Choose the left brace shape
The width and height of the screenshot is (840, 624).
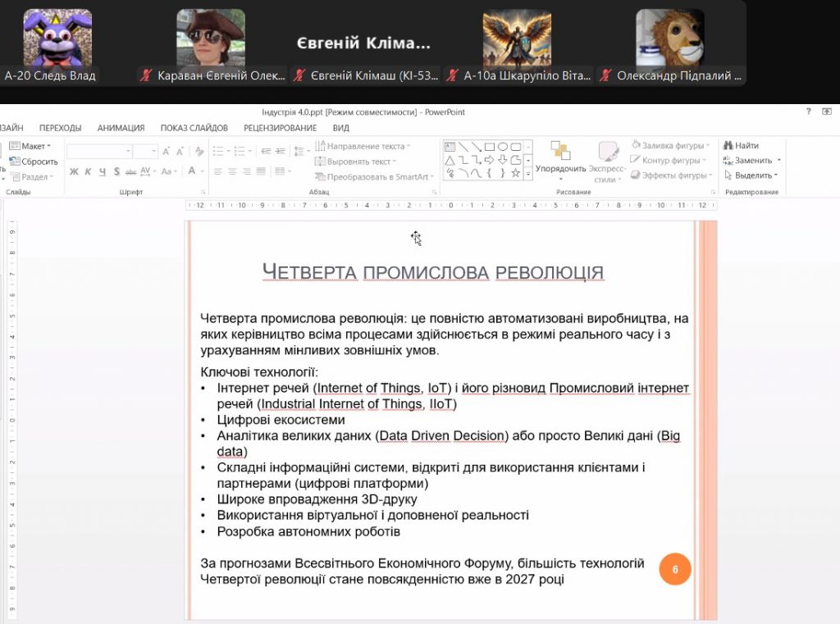(x=489, y=172)
